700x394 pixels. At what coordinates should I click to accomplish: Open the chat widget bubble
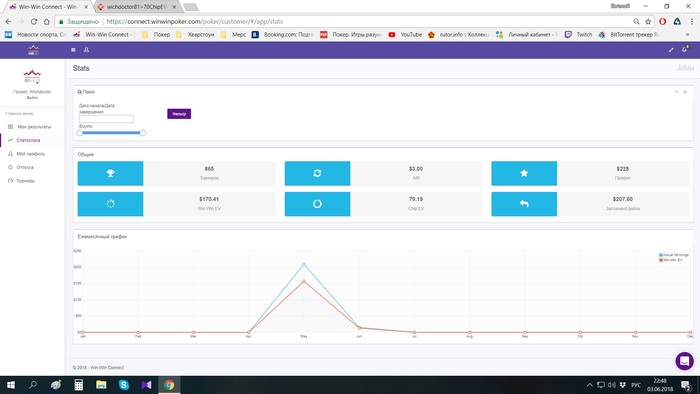click(684, 361)
